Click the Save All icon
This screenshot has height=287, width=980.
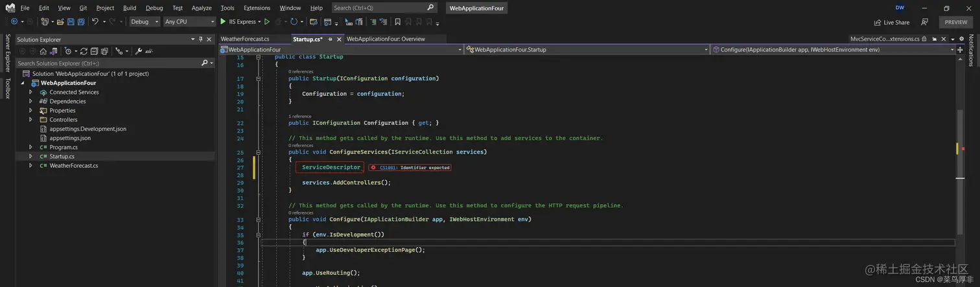click(x=81, y=21)
